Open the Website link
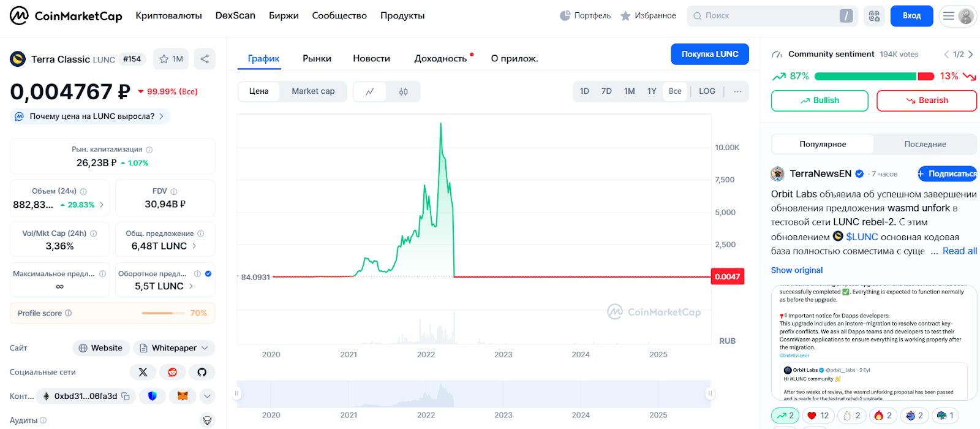980x429 pixels. click(x=101, y=348)
